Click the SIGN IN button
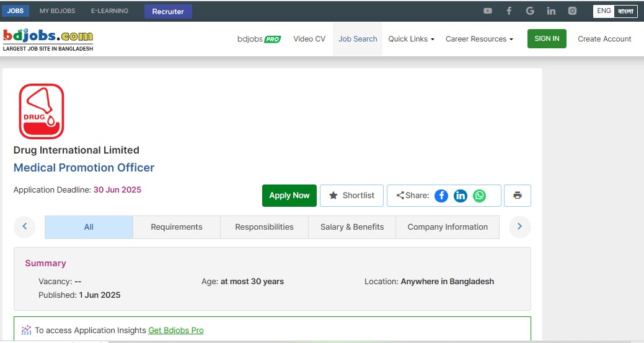Screen dimensions: 644x343 (x=547, y=38)
